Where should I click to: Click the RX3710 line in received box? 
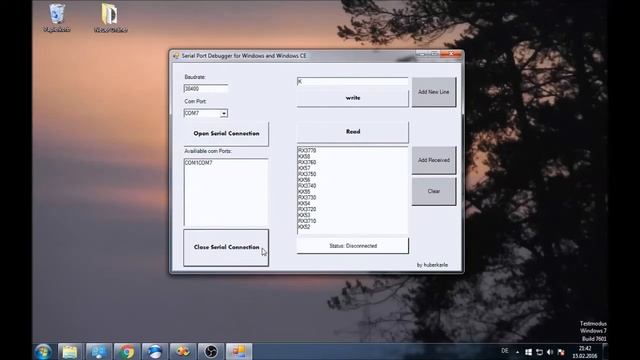(307, 221)
